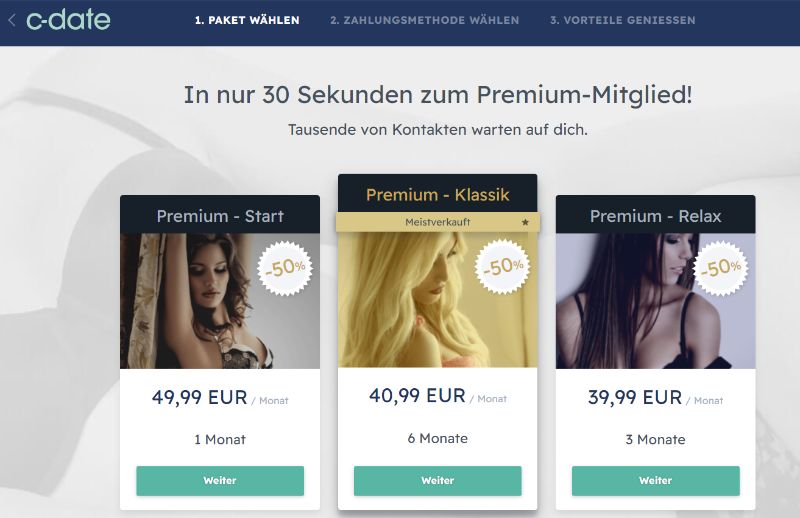Screen dimensions: 800x518
Task: Click the c-date logo
Action: 68,19
